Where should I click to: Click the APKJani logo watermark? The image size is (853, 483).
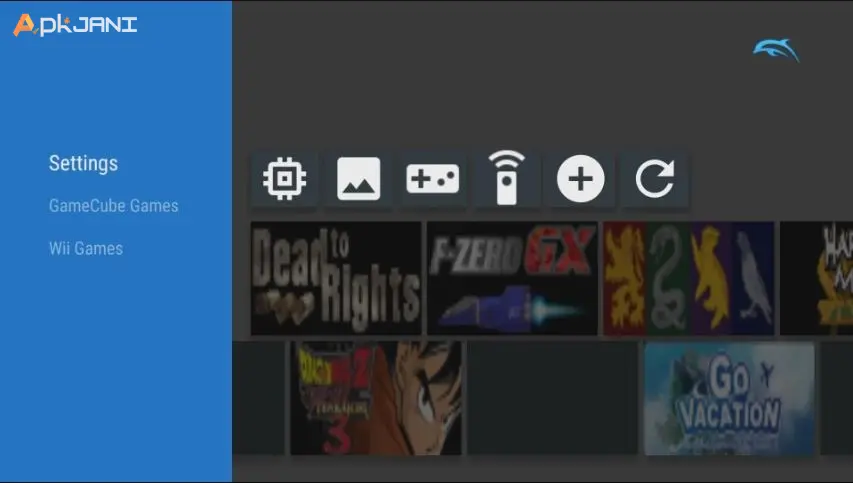tap(75, 24)
